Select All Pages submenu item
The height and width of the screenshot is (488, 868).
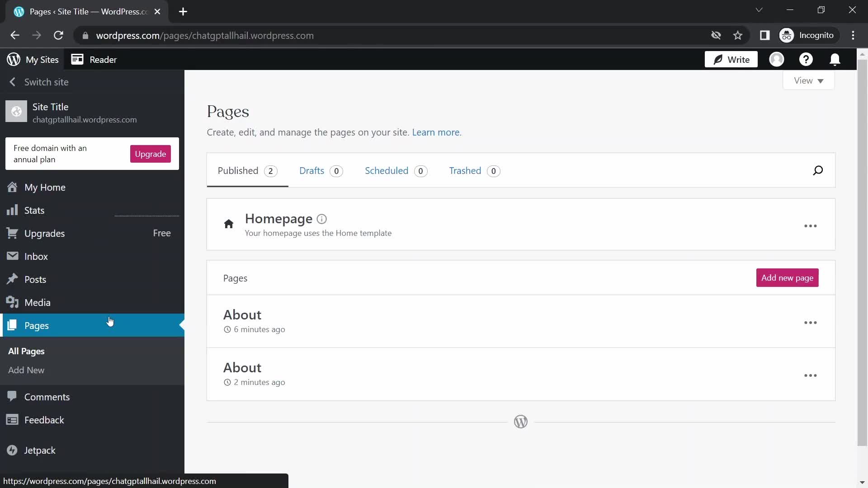pyautogui.click(x=26, y=351)
